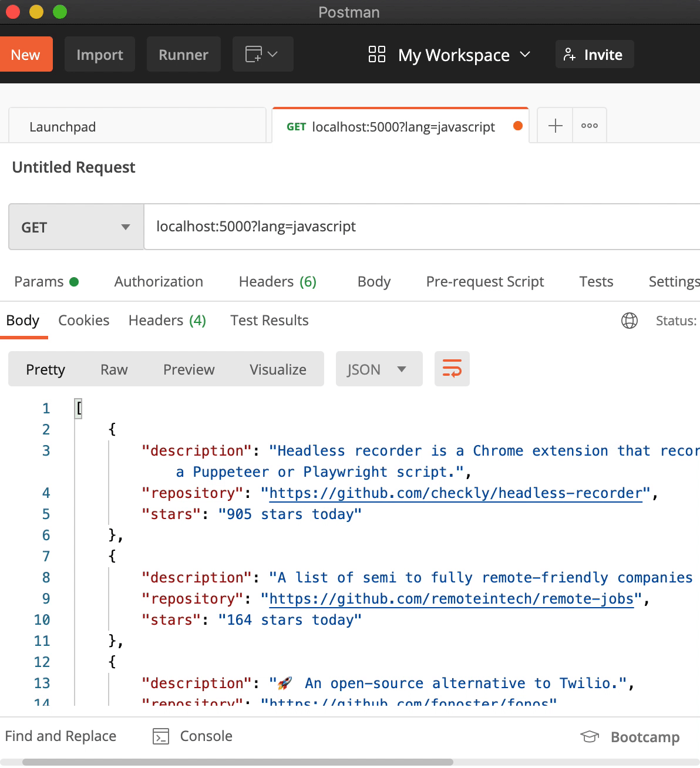Click the "905 stars today" value

pyautogui.click(x=290, y=514)
